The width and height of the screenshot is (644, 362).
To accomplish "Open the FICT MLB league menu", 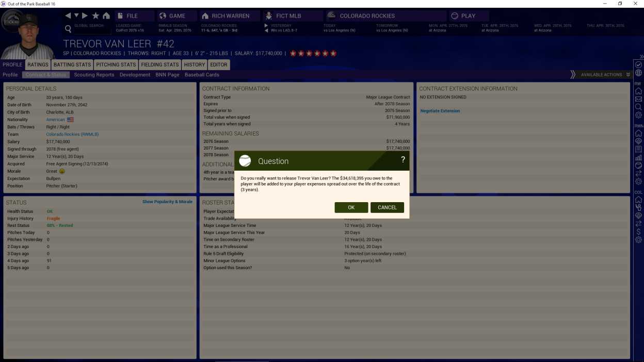I will [293, 16].
